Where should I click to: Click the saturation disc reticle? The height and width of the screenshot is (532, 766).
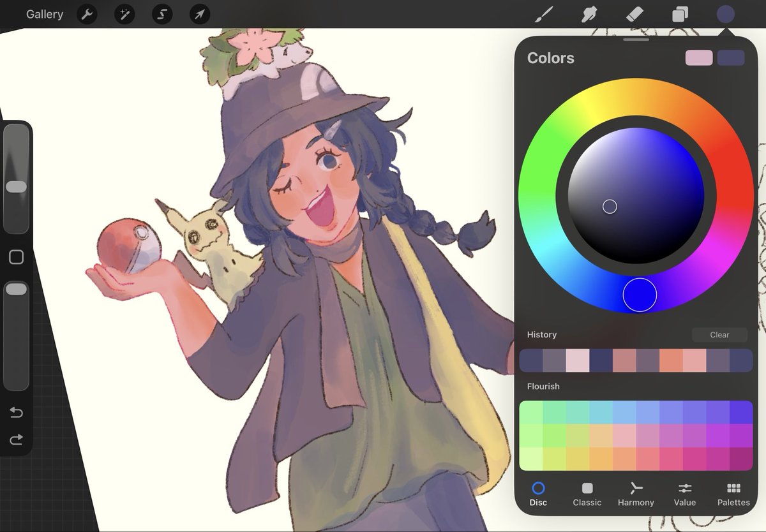pyautogui.click(x=610, y=207)
